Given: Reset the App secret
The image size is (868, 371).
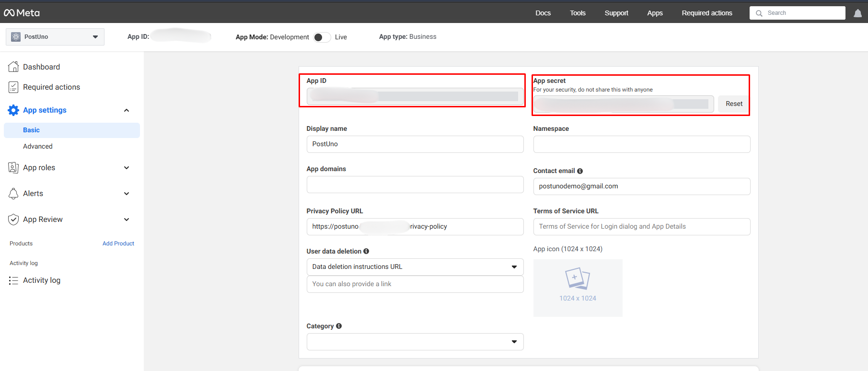Looking at the screenshot, I should [x=733, y=104].
